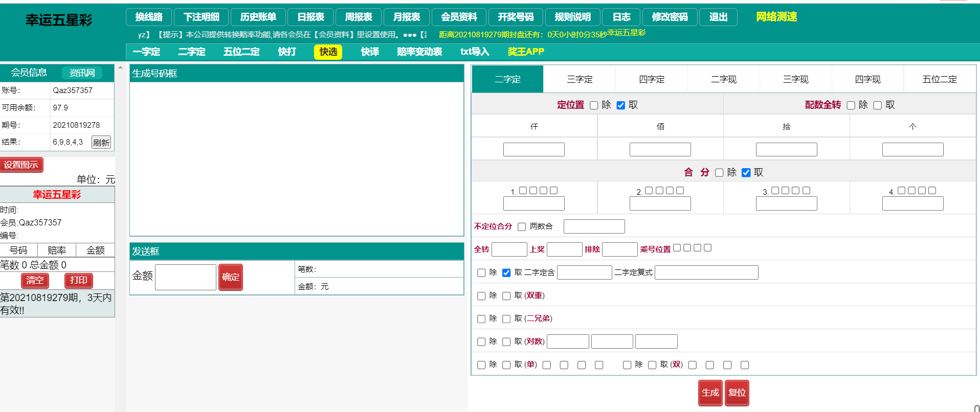Screen dimensions: 980x412
Task: Open the 快打 mode
Action: pos(287,52)
